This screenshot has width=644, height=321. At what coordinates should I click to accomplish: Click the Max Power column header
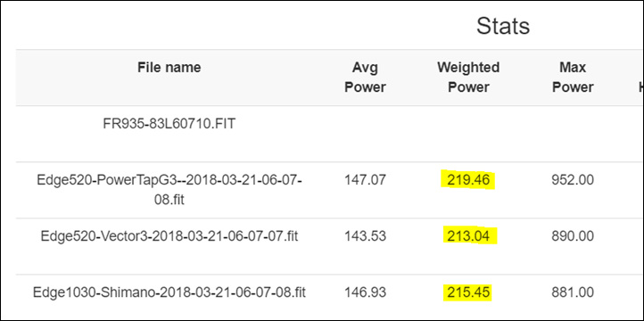click(573, 78)
